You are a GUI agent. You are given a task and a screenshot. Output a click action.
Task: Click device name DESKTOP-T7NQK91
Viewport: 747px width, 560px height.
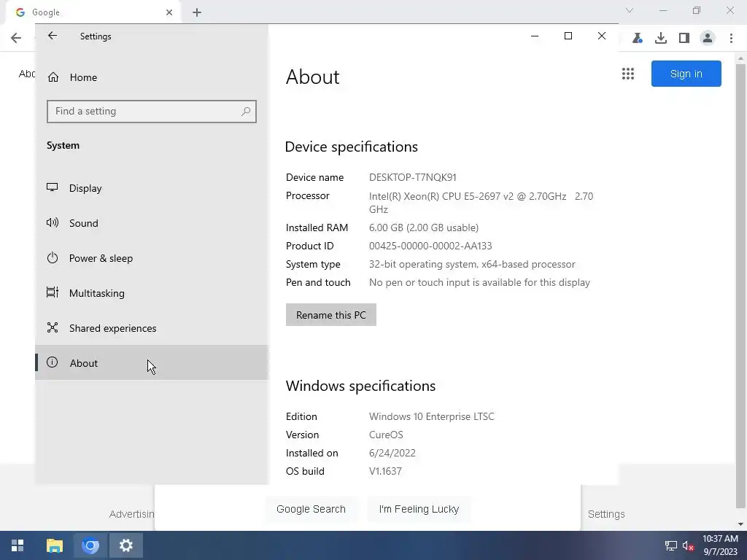point(413,178)
